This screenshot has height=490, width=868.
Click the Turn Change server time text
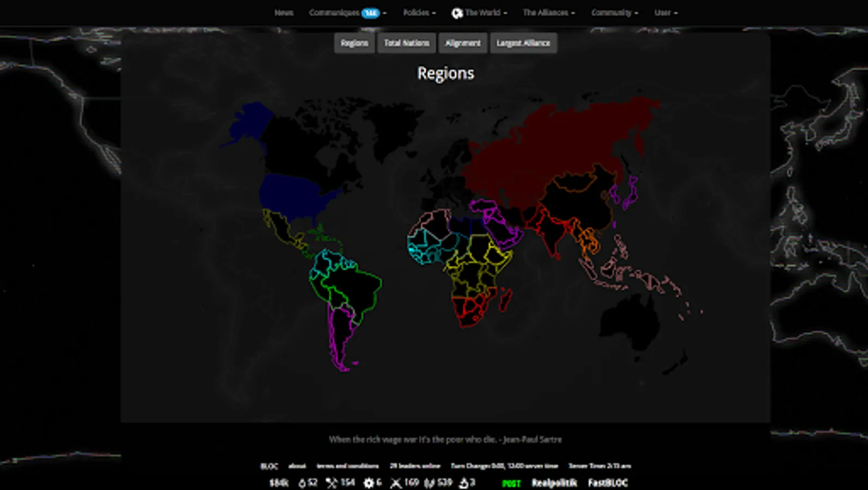click(504, 466)
